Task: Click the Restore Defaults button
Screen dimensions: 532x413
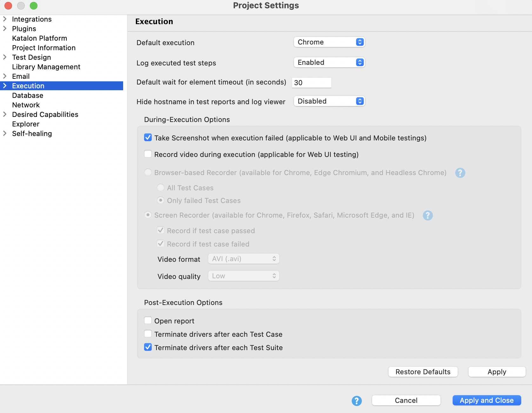Action: pos(423,372)
